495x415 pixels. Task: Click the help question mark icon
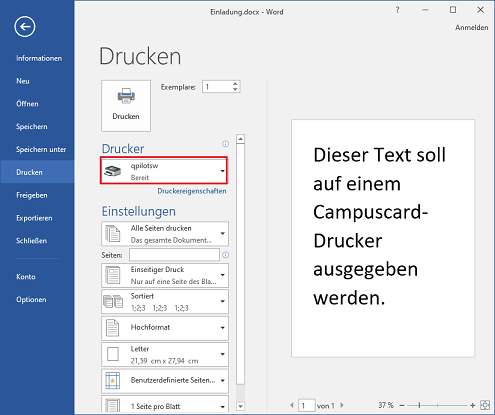pyautogui.click(x=397, y=10)
